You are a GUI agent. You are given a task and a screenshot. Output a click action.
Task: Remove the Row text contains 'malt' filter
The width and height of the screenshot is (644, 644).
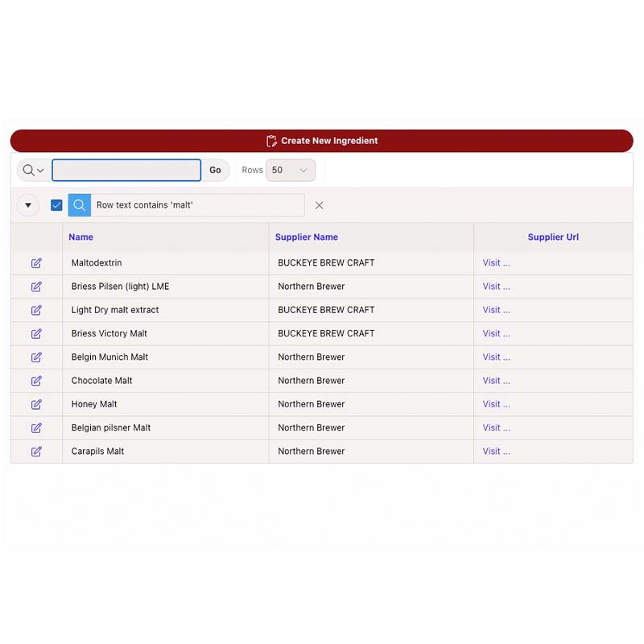pyautogui.click(x=319, y=205)
